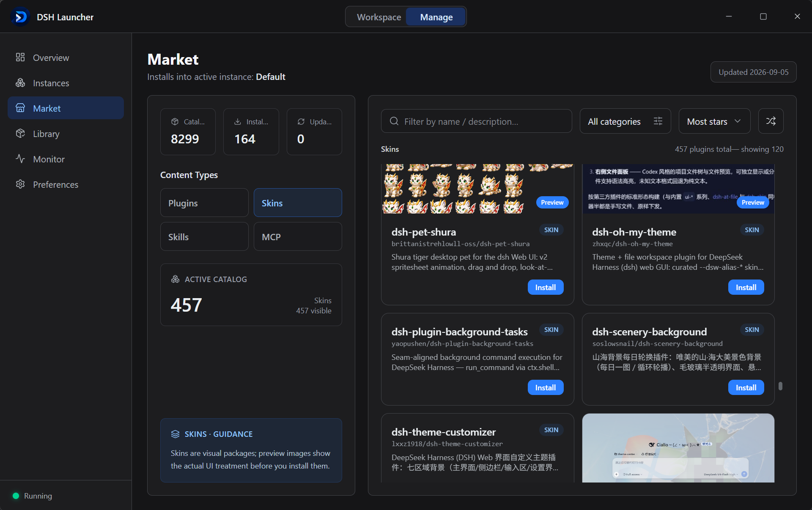Select the Market storefront icon

click(20, 108)
